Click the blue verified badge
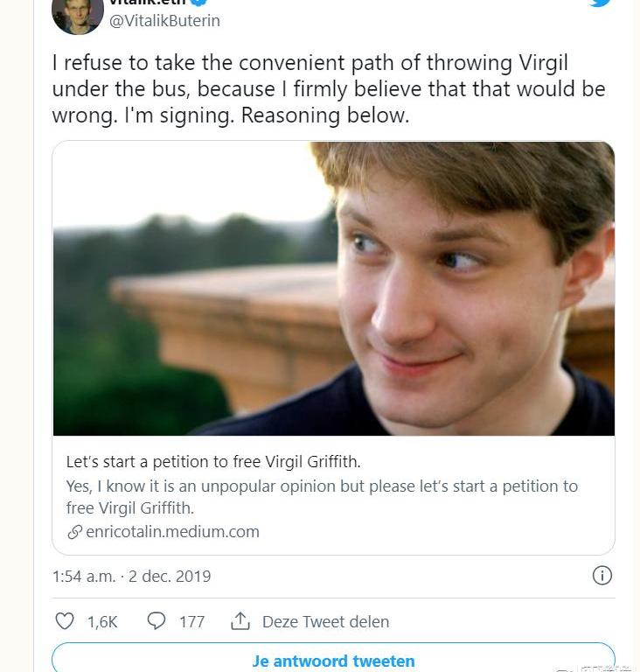The height and width of the screenshot is (672, 640). click(x=199, y=2)
